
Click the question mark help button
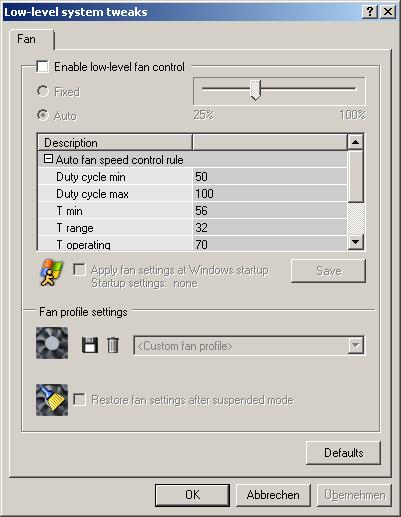coord(370,12)
